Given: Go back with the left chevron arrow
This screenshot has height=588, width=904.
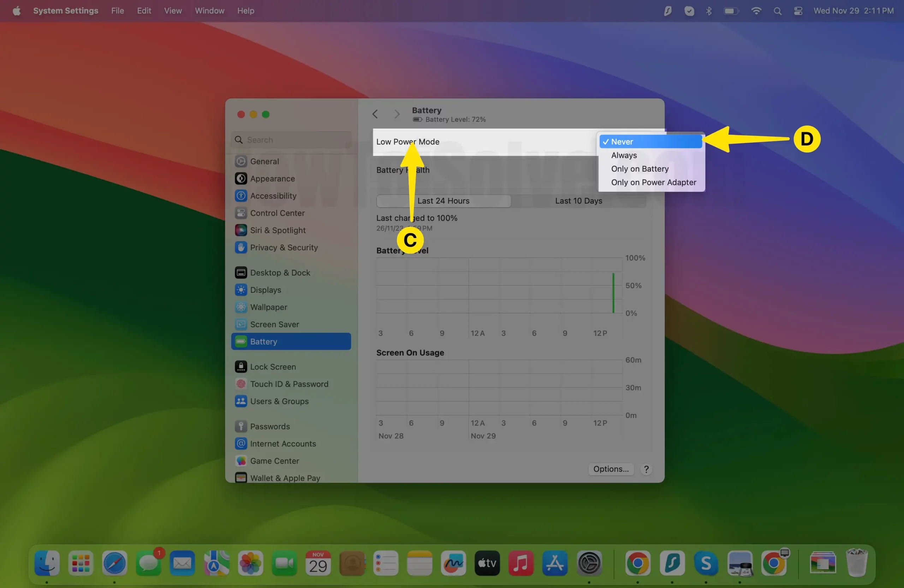Looking at the screenshot, I should tap(375, 114).
